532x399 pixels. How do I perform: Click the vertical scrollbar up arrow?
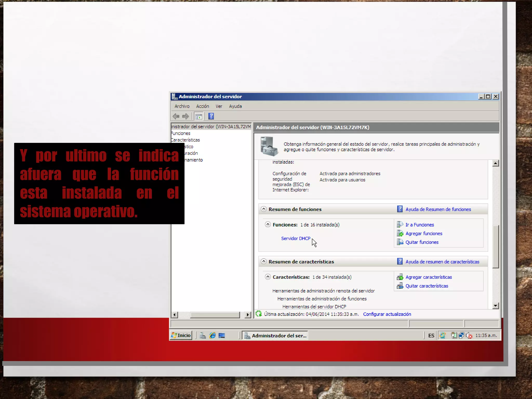[x=496, y=163]
